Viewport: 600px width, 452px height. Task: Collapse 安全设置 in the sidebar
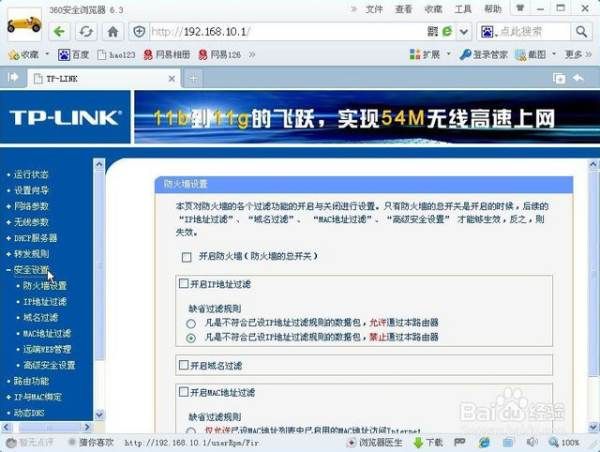[x=31, y=270]
